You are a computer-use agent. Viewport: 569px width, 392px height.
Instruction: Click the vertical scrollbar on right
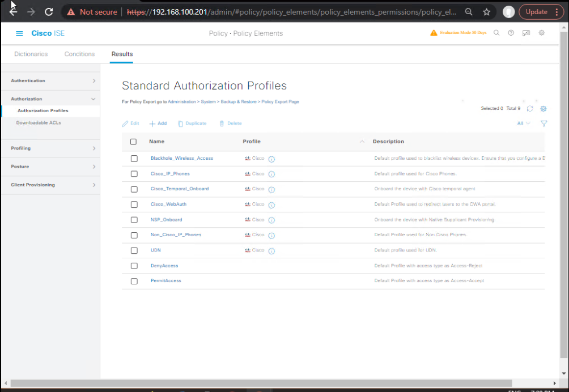tap(563, 194)
